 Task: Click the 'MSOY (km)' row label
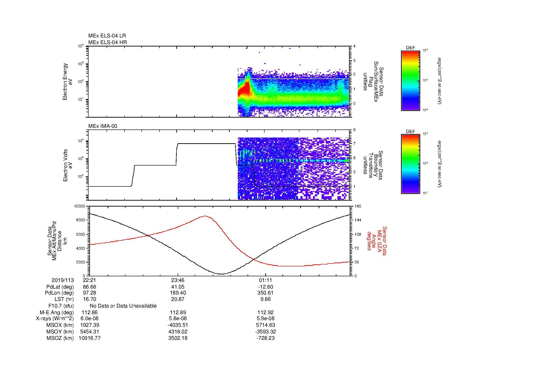click(x=60, y=332)
